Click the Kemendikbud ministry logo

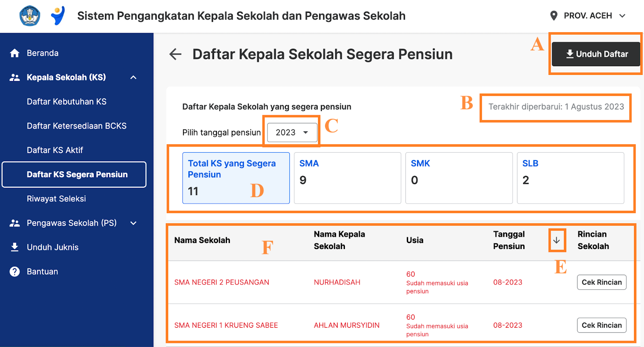(x=30, y=16)
